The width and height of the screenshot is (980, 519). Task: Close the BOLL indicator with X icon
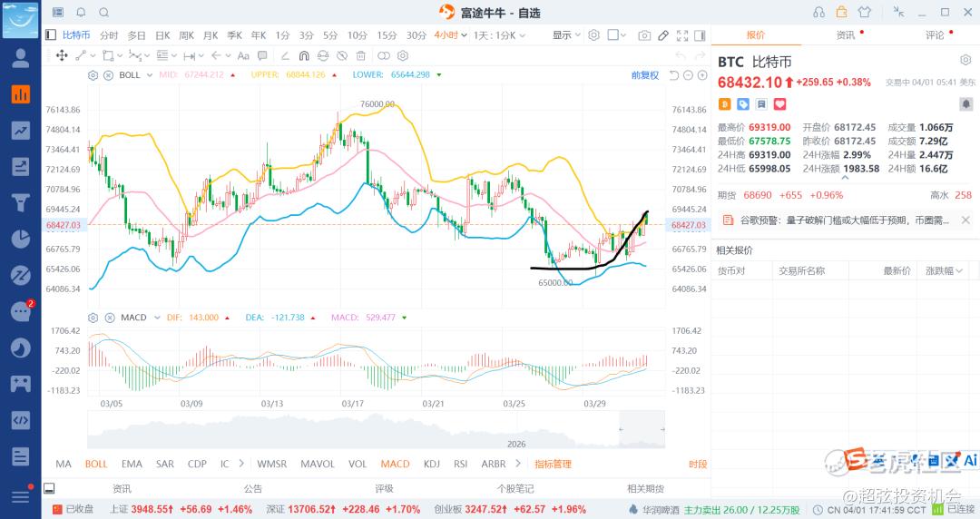point(107,75)
